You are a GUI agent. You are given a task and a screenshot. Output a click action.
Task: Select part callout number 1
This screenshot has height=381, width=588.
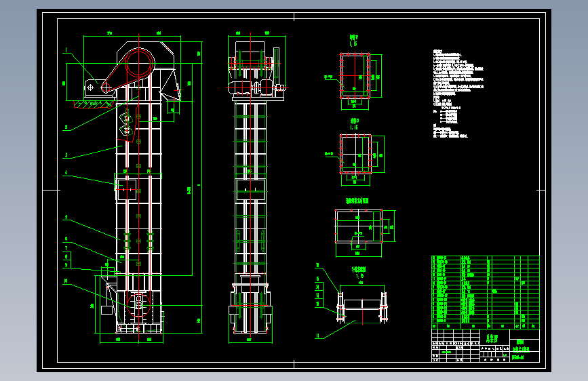66,49
